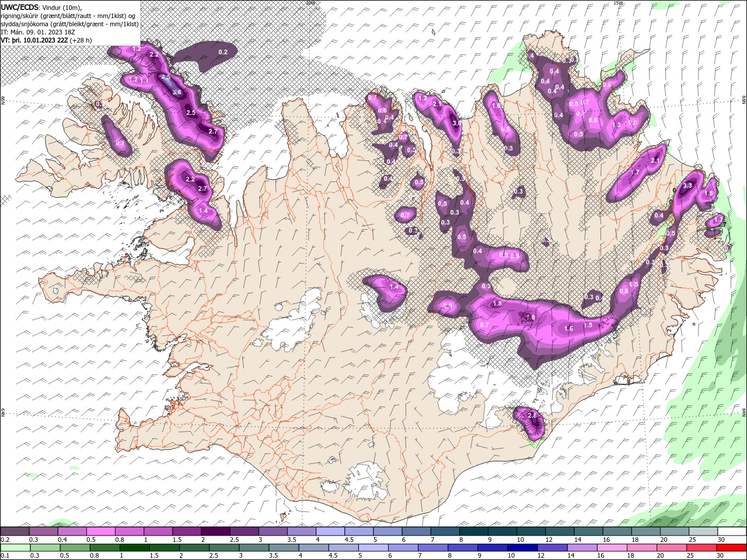Click the 1.3 value in the northeast snow area

616,125
